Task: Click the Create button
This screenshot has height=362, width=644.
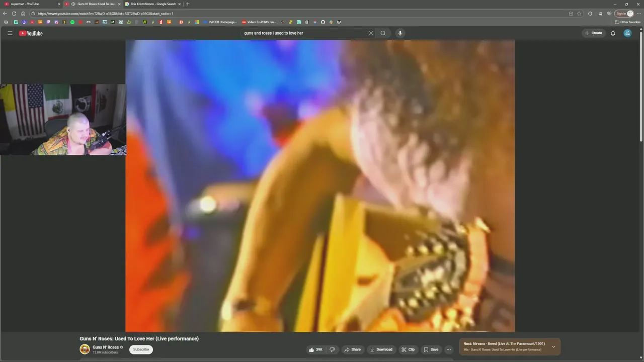Action: tap(593, 33)
